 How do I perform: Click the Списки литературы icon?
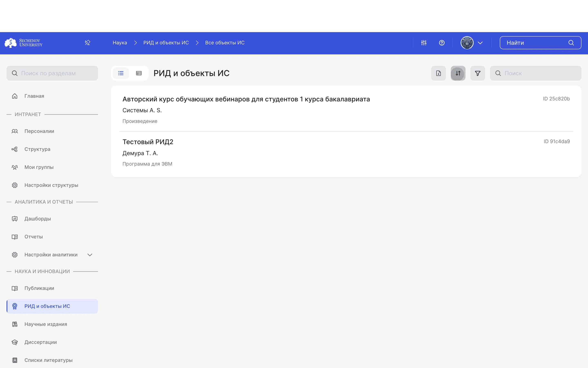[14, 360]
